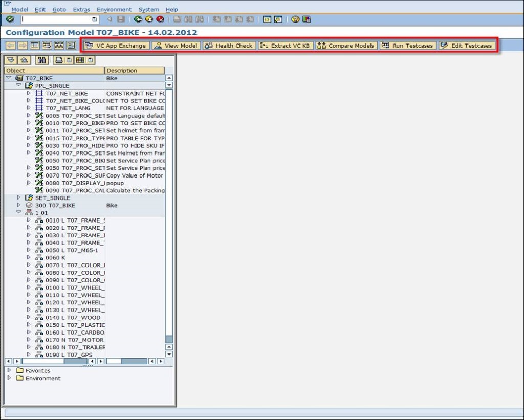Click the command input field
Viewport: 524px width, 420px height.
[x=56, y=19]
